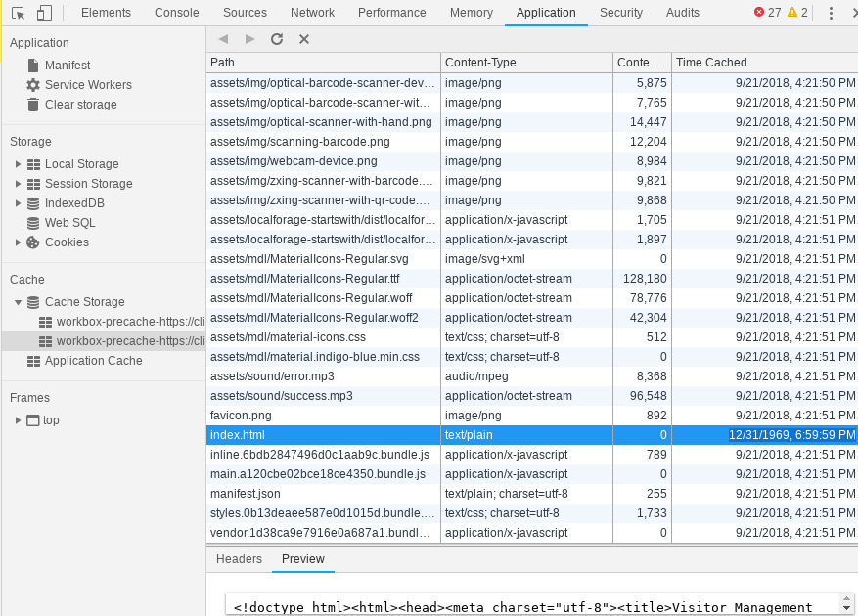
Task: Click the X icon to close the cache view
Action: (x=302, y=38)
